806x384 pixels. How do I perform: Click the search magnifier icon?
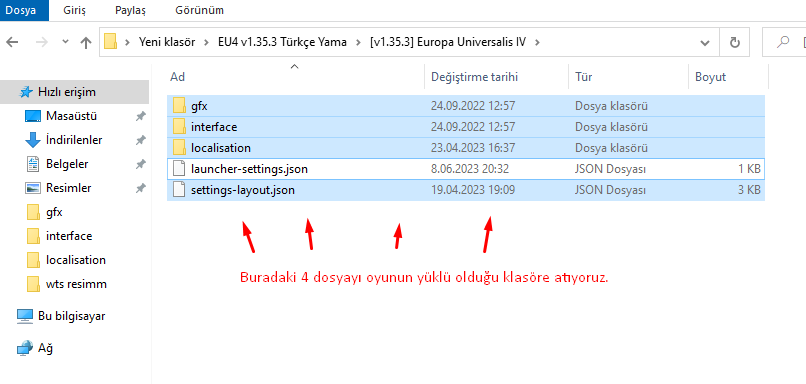point(783,42)
